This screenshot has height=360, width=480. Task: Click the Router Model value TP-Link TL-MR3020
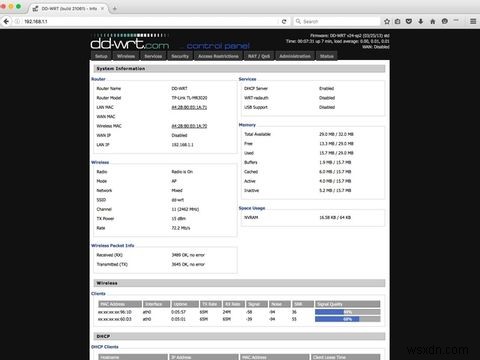189,98
